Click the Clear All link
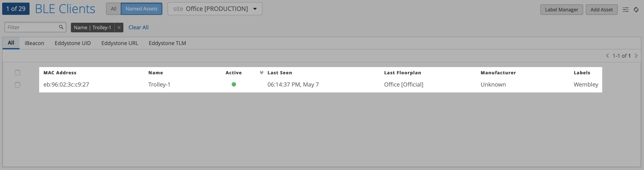Screen dimensions: 644x170 point(138,28)
